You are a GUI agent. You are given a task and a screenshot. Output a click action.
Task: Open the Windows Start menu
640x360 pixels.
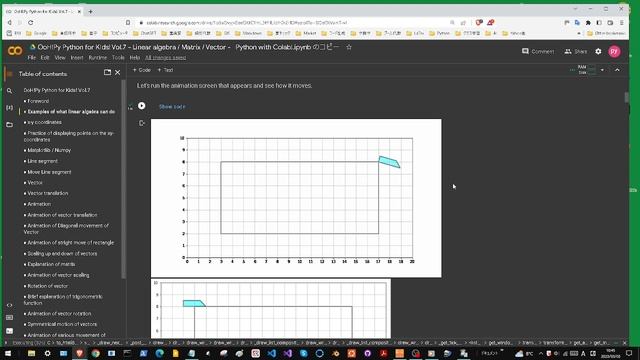[8, 353]
